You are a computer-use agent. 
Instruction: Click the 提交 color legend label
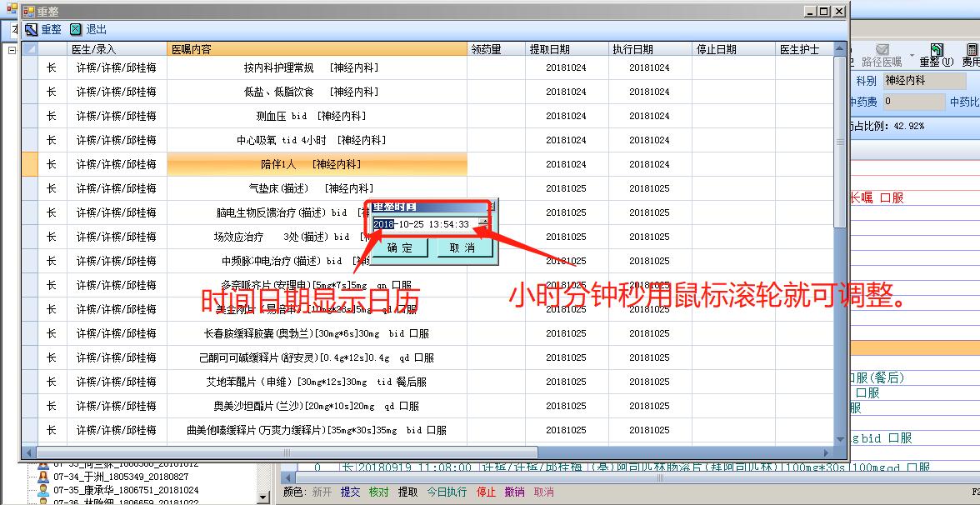350,492
